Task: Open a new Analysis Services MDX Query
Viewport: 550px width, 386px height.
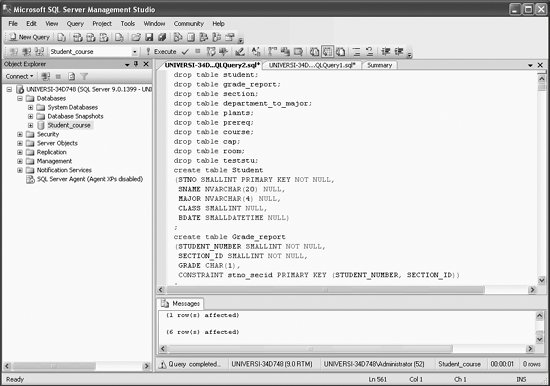Action: coord(78,37)
